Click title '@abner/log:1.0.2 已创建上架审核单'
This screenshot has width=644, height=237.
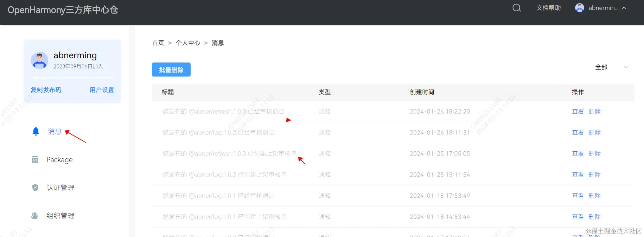[x=224, y=175]
